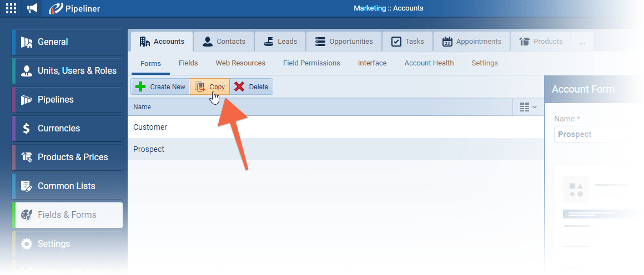The width and height of the screenshot is (644, 275).
Task: Open the app grid launcher icon
Action: (x=11, y=8)
